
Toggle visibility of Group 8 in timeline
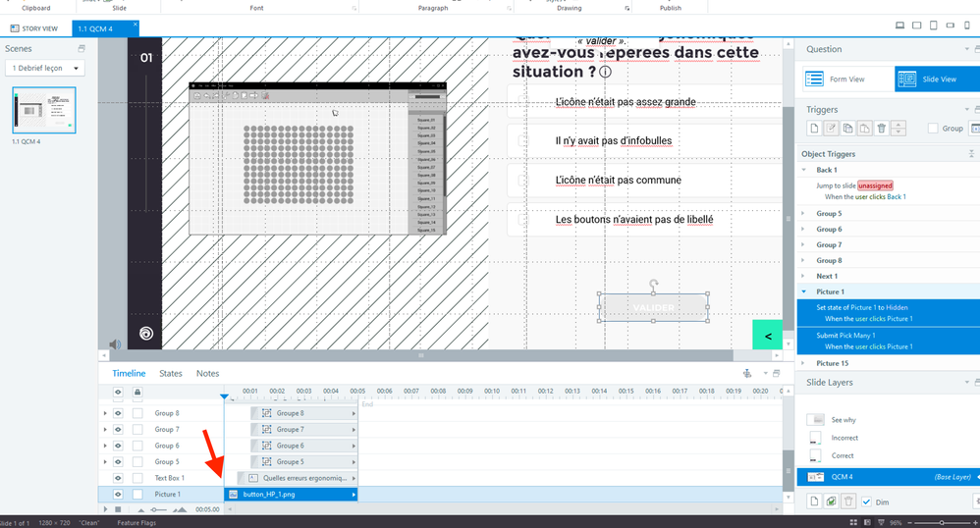point(118,413)
